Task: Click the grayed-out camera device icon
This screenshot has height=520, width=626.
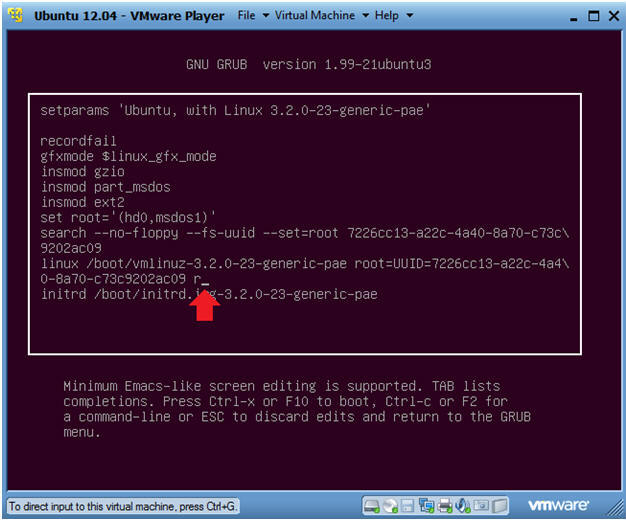Action: click(x=481, y=506)
